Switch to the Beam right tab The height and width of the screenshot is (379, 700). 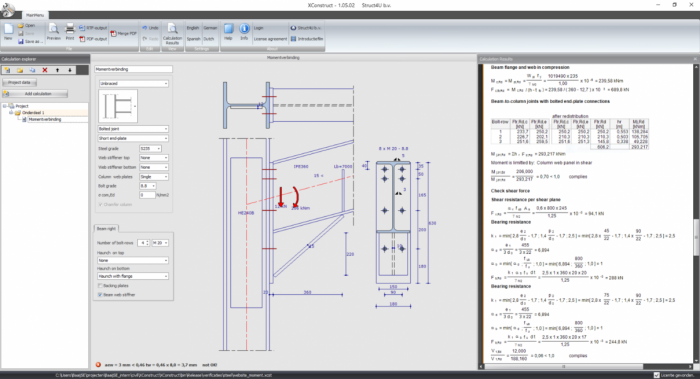(x=106, y=229)
